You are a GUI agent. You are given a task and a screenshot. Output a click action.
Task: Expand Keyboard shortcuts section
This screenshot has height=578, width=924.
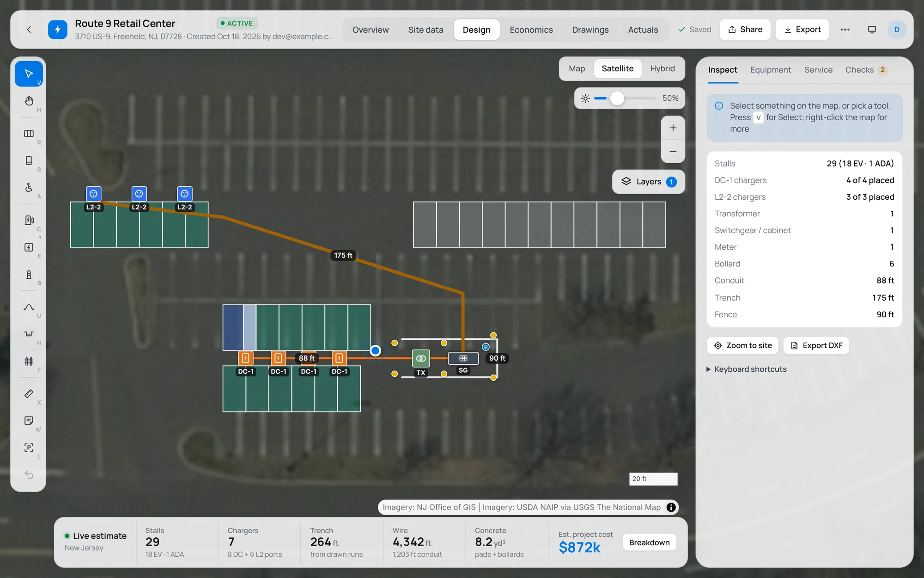point(747,369)
